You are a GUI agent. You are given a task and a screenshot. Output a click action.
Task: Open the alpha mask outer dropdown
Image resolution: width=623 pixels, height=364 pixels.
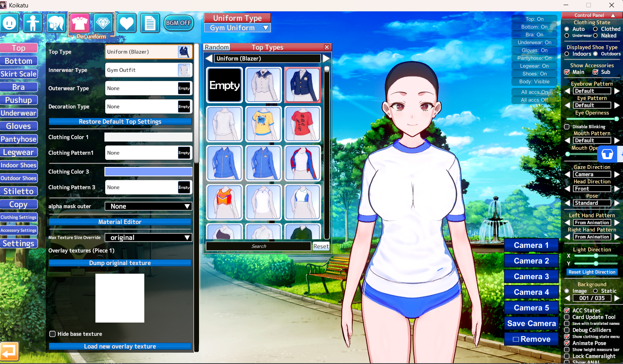(148, 206)
